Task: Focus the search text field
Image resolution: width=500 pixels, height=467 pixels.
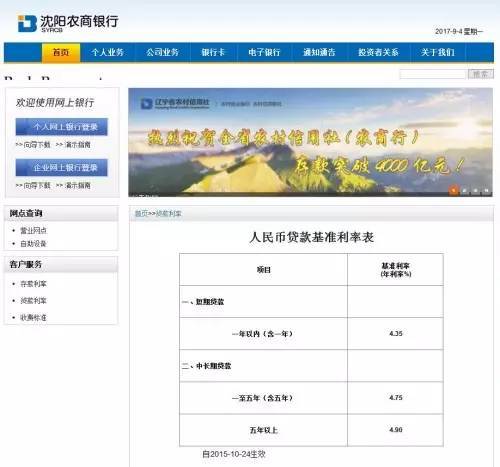Action: 433,74
